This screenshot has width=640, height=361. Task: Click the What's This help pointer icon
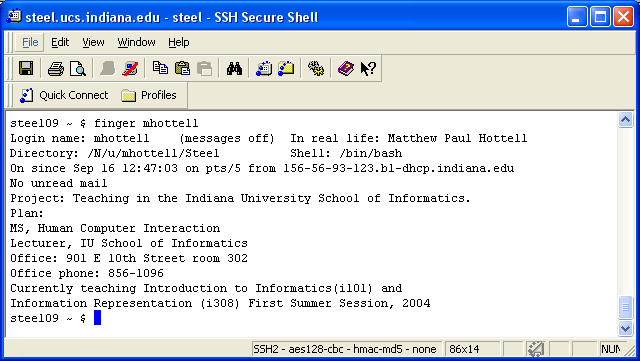coord(368,68)
